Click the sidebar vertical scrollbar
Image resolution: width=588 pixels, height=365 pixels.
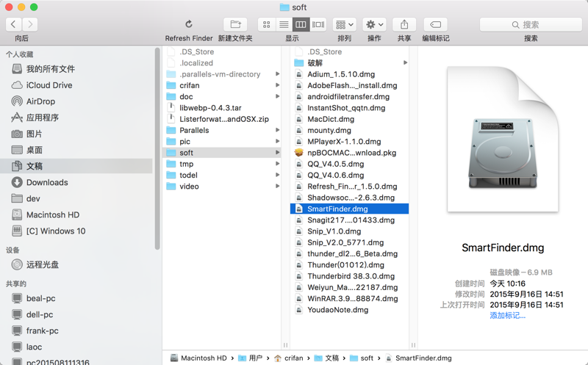pos(157,149)
